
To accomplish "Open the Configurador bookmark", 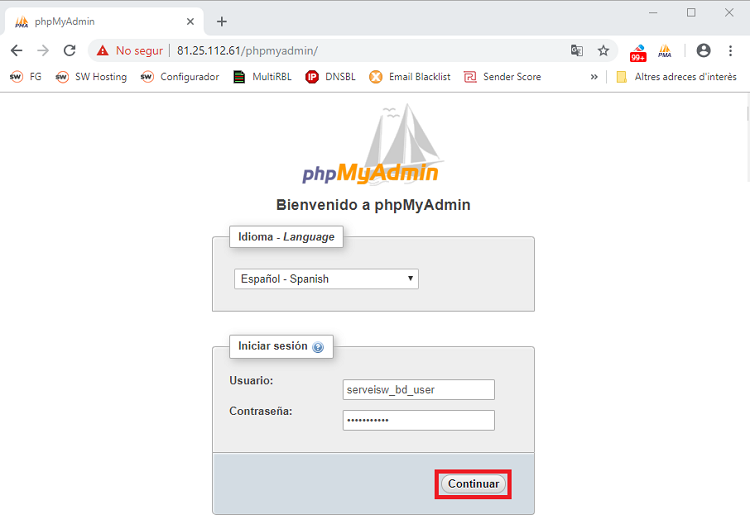I will click(180, 76).
